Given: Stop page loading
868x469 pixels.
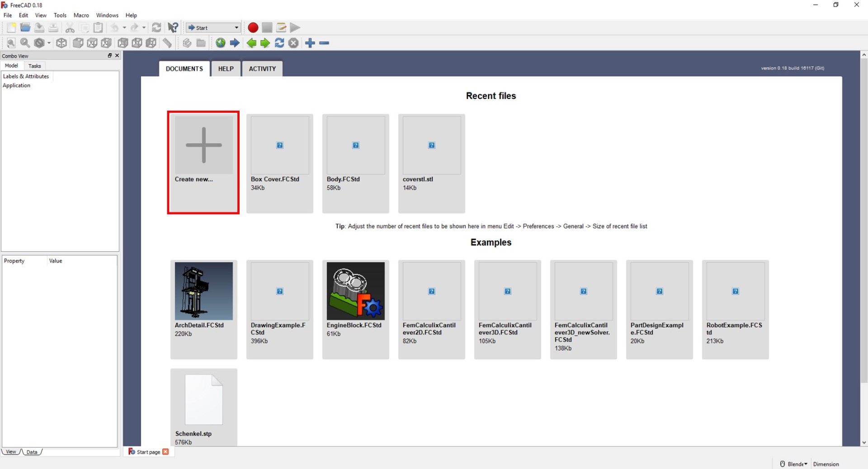Looking at the screenshot, I should click(x=293, y=43).
